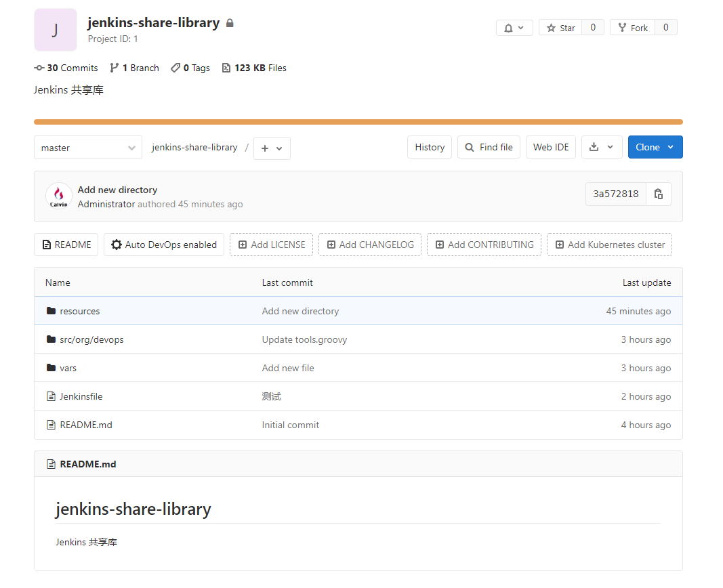
Task: Open the plus add-file dropdown
Action: tap(272, 148)
